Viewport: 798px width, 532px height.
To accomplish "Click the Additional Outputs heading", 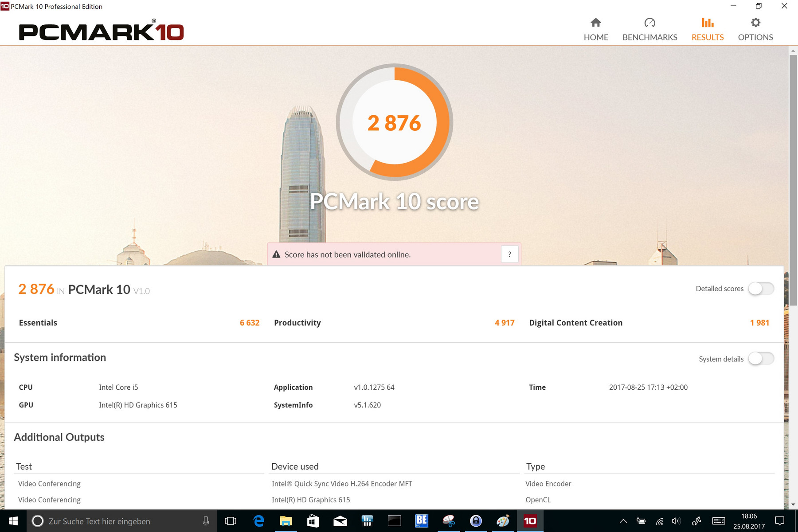I will (x=59, y=437).
